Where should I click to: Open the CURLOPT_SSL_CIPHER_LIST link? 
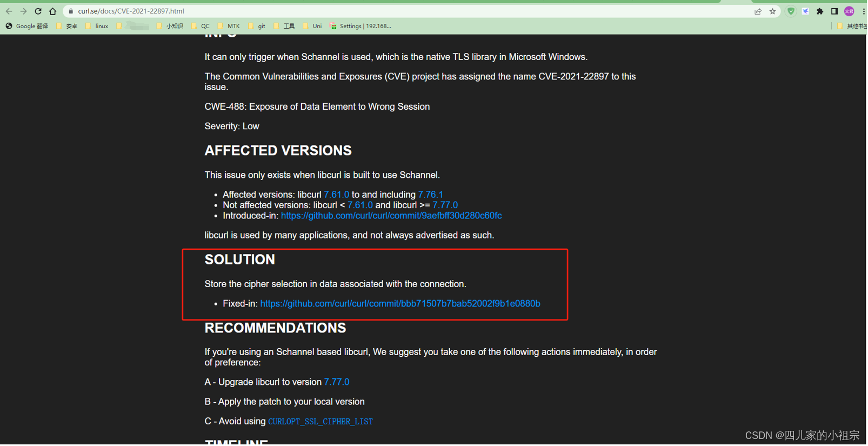point(321,422)
